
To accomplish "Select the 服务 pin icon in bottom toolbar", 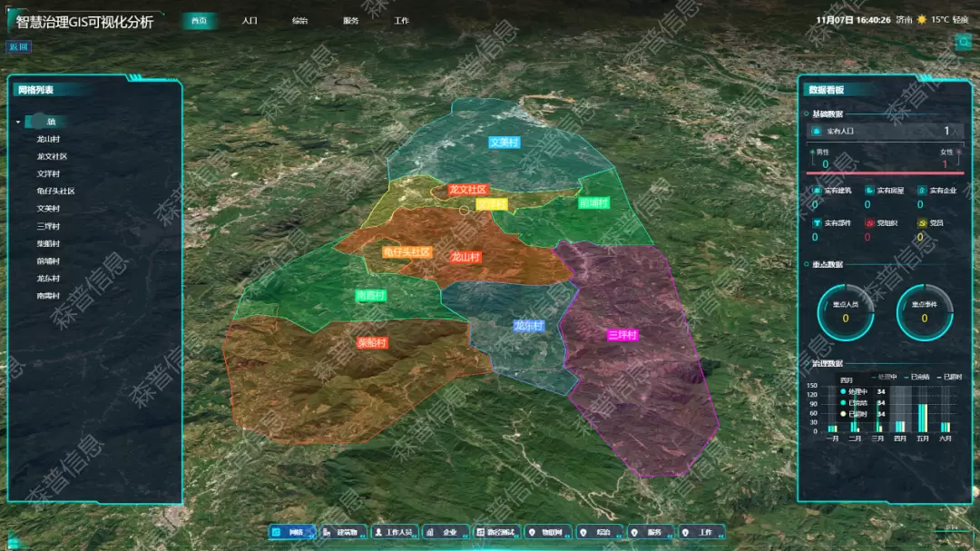I will (x=634, y=532).
